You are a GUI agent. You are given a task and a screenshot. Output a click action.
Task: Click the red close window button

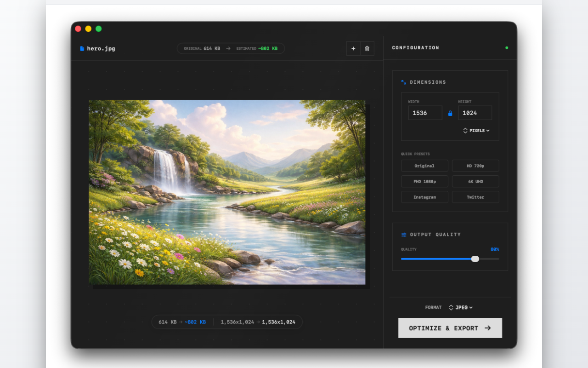78,29
